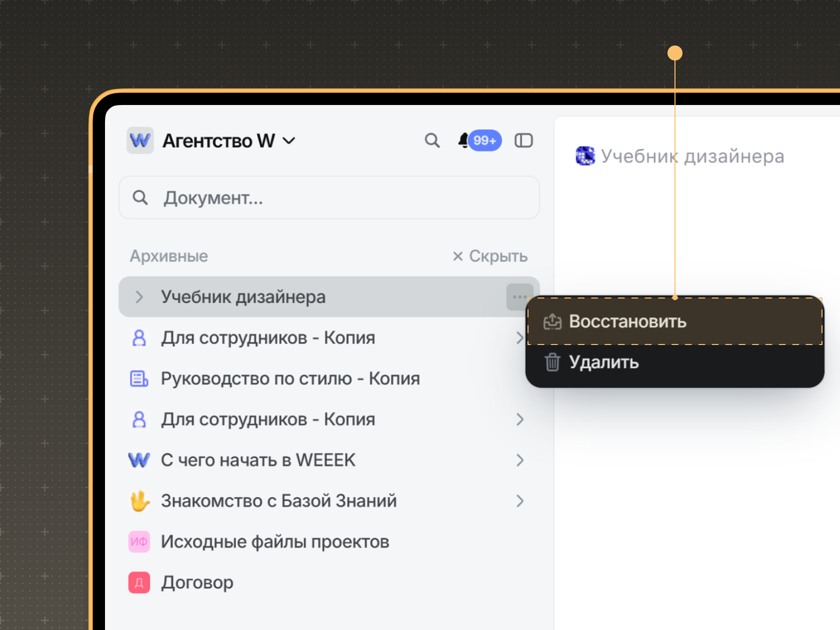Open Руководство по стилю - Копия document
Screen dimensions: 840x630
coord(290,378)
